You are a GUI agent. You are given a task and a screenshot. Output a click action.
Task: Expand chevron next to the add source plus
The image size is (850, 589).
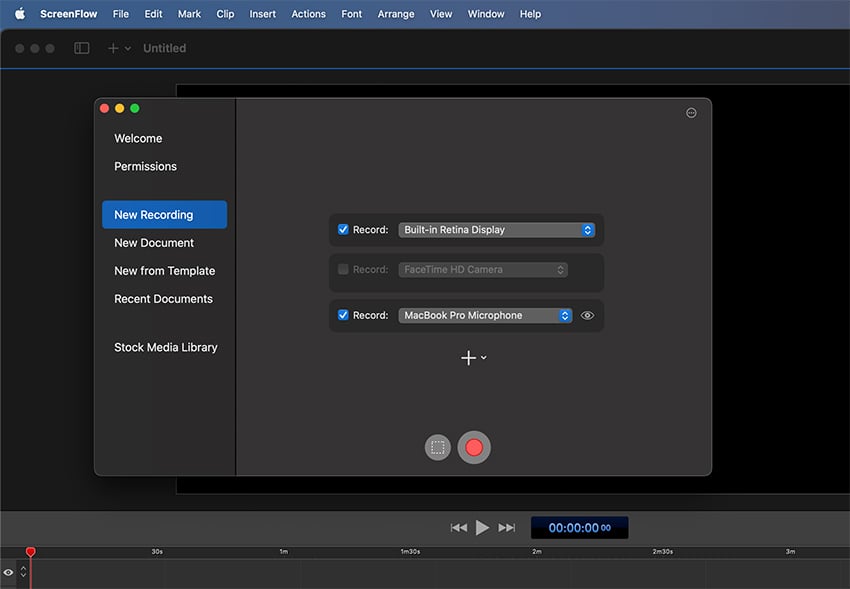coord(484,358)
